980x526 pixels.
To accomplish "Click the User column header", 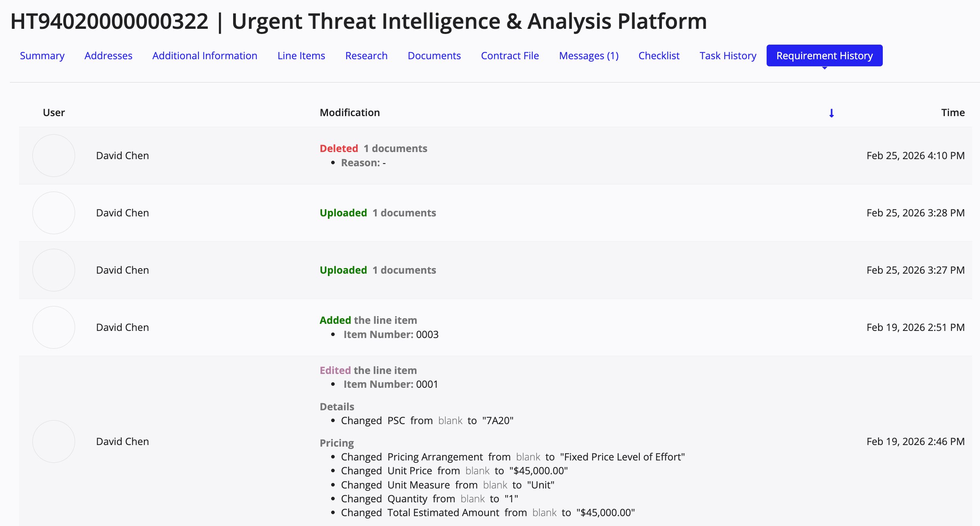I will [x=54, y=113].
